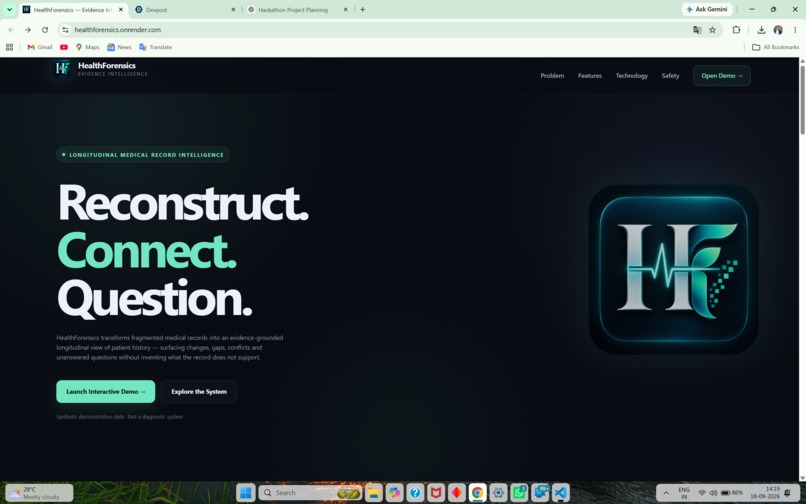Open Visual Studio Code from the taskbar

point(561,493)
